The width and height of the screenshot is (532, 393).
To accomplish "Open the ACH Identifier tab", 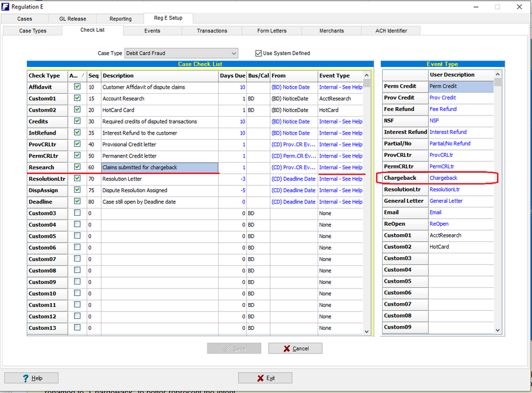I will (391, 31).
